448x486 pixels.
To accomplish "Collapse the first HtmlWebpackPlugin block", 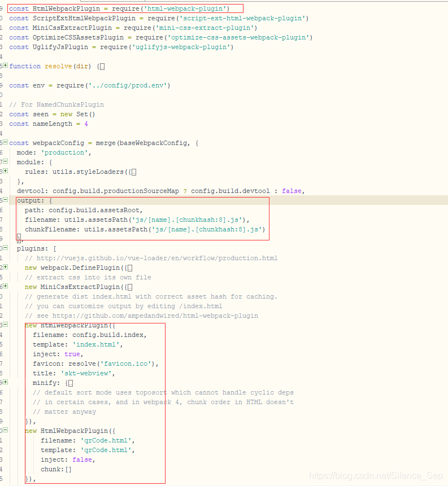I will [x=5, y=325].
